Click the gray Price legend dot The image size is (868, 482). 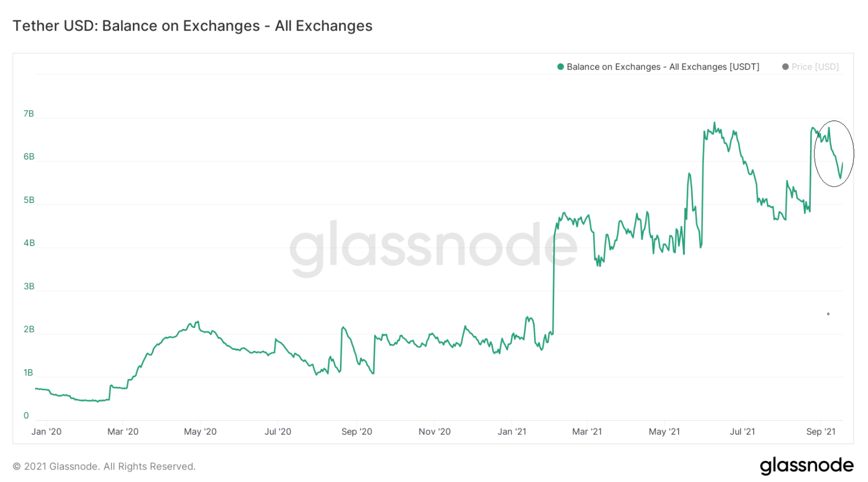785,67
